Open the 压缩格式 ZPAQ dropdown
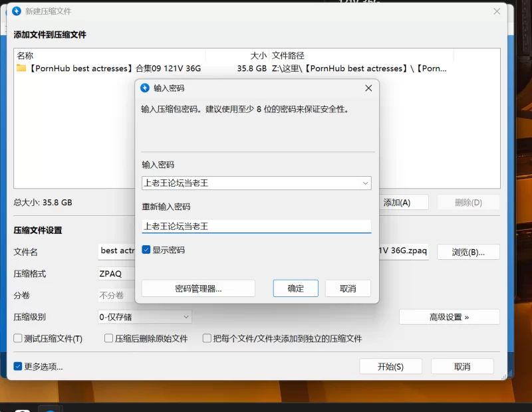The height and width of the screenshot is (412, 532). tap(116, 274)
